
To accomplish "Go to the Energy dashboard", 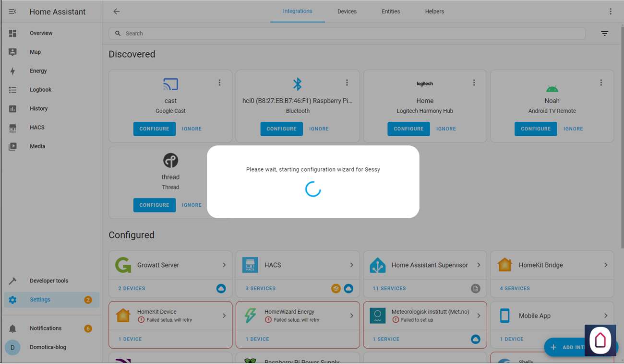I will pos(51,71).
